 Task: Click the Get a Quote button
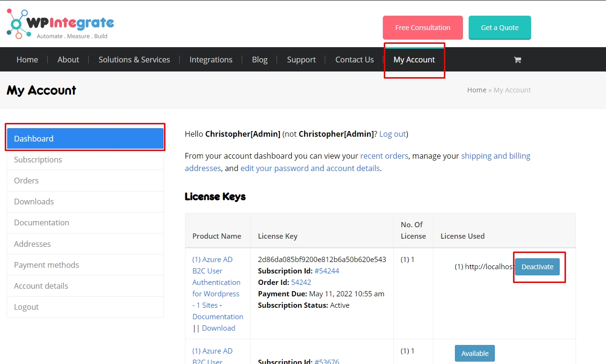[500, 28]
